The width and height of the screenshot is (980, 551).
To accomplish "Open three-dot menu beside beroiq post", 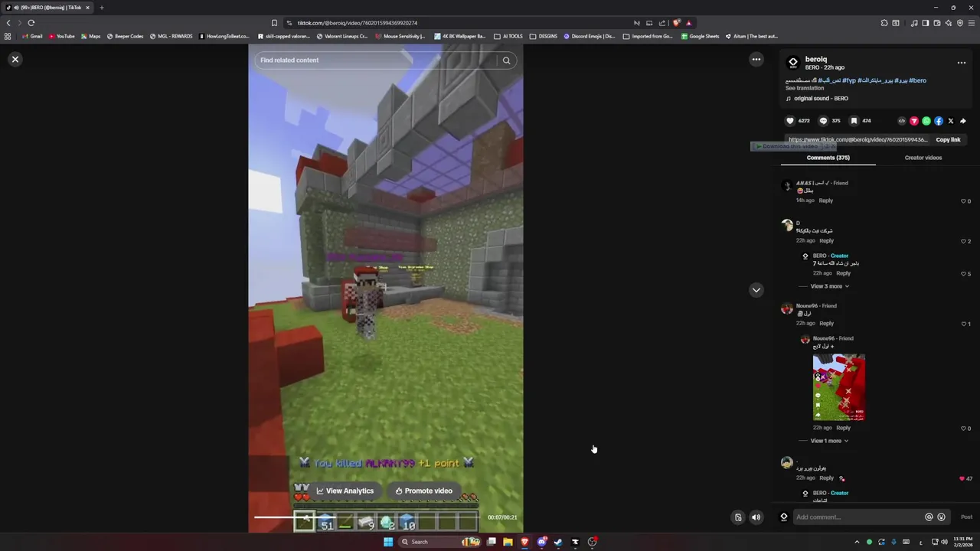I will (x=961, y=63).
